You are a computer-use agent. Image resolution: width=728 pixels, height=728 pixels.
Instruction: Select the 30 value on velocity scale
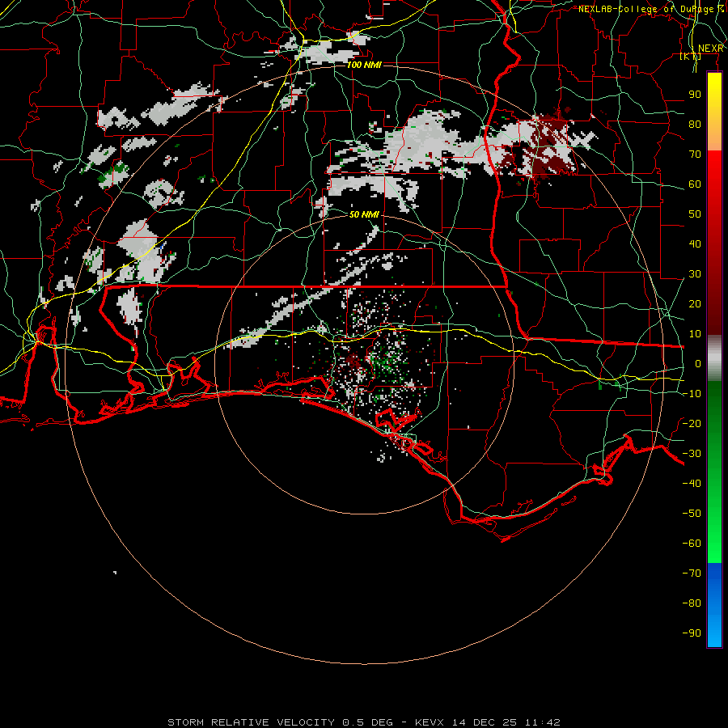pyautogui.click(x=695, y=274)
